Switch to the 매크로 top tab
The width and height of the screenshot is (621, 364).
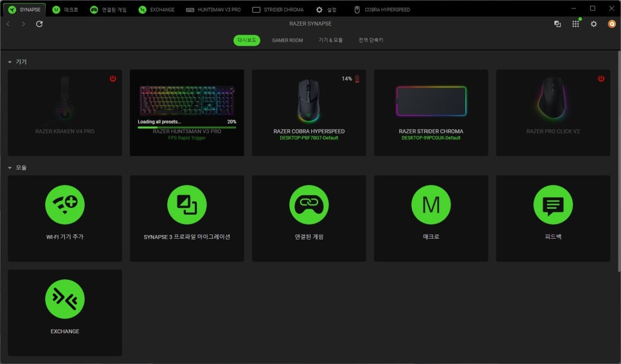click(x=66, y=10)
